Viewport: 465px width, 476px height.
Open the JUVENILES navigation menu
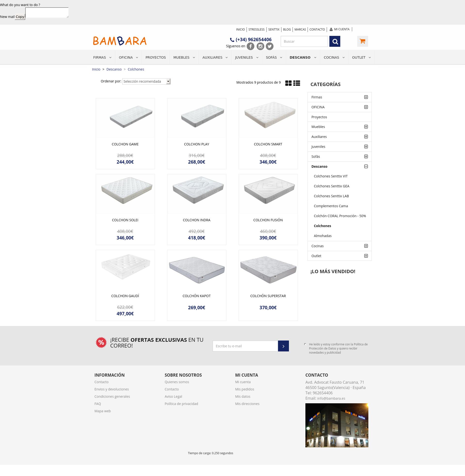(x=247, y=57)
